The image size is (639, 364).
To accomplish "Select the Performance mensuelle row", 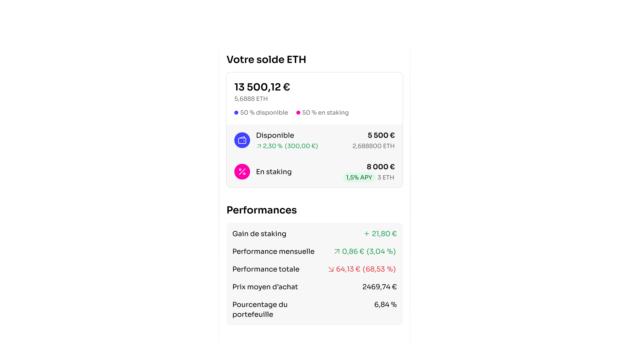I will 314,252.
